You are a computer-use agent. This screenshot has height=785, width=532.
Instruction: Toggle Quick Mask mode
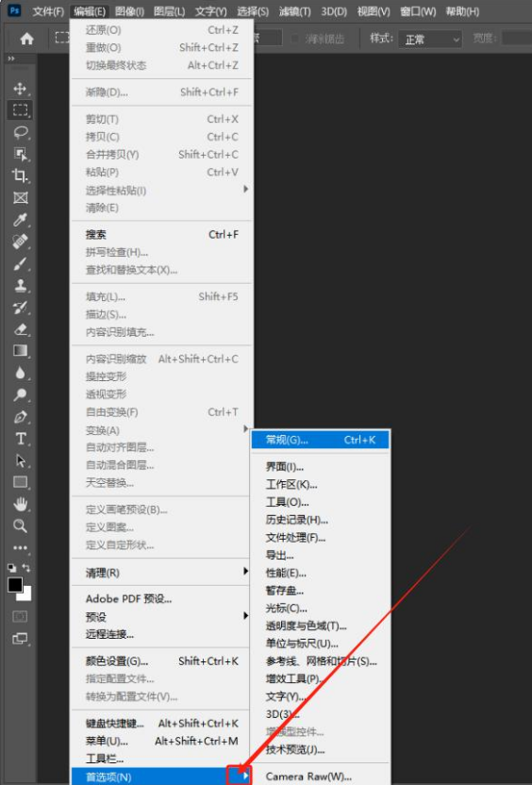tap(20, 616)
